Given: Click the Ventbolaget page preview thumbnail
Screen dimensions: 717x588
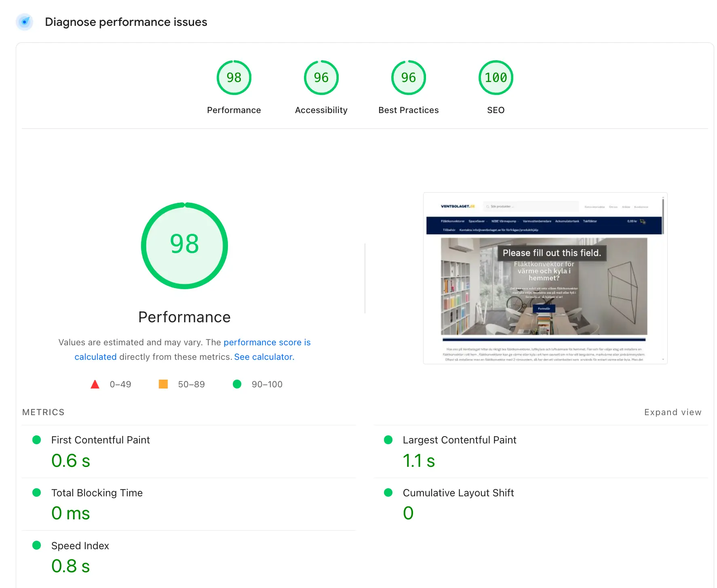Looking at the screenshot, I should tap(545, 279).
